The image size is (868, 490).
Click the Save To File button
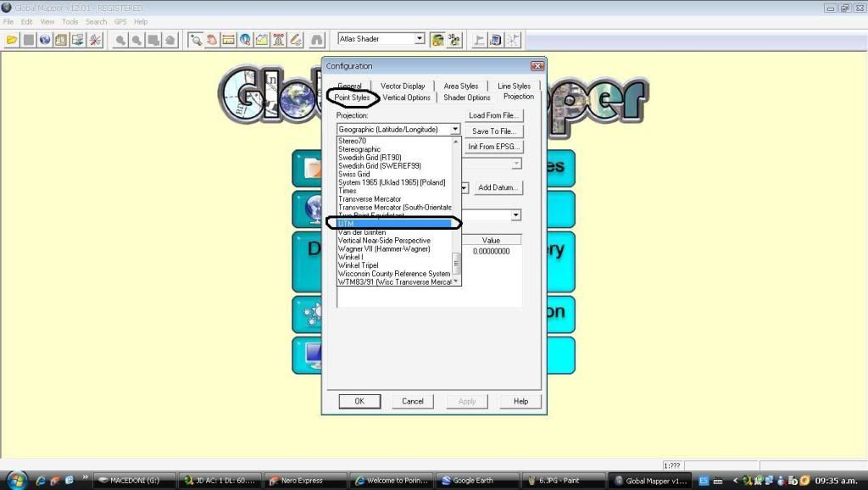tap(494, 131)
